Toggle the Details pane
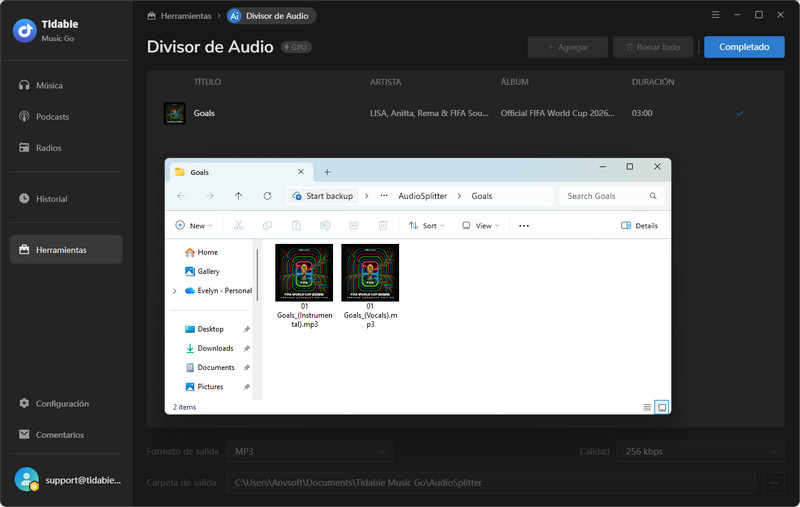Viewport: 800px width, 507px height. 639,225
